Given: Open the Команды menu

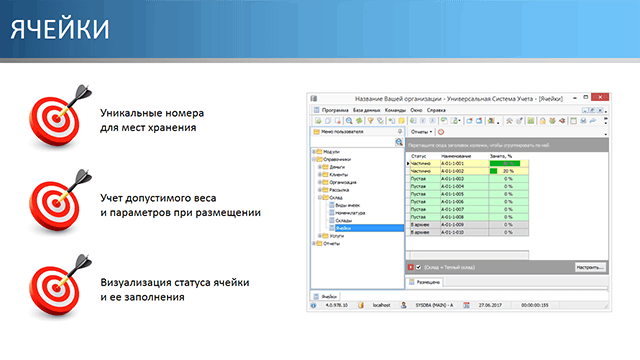Looking at the screenshot, I should pyautogui.click(x=395, y=110).
